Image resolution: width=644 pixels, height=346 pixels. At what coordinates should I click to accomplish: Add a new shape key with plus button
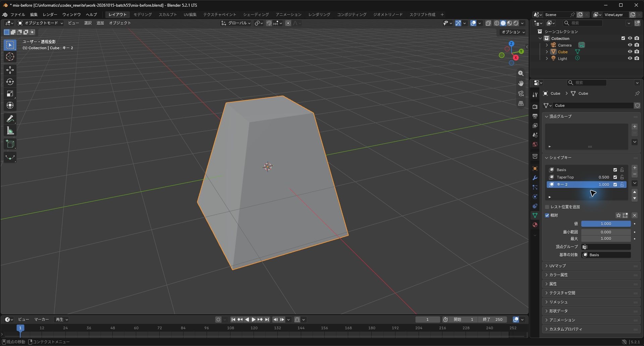click(635, 168)
